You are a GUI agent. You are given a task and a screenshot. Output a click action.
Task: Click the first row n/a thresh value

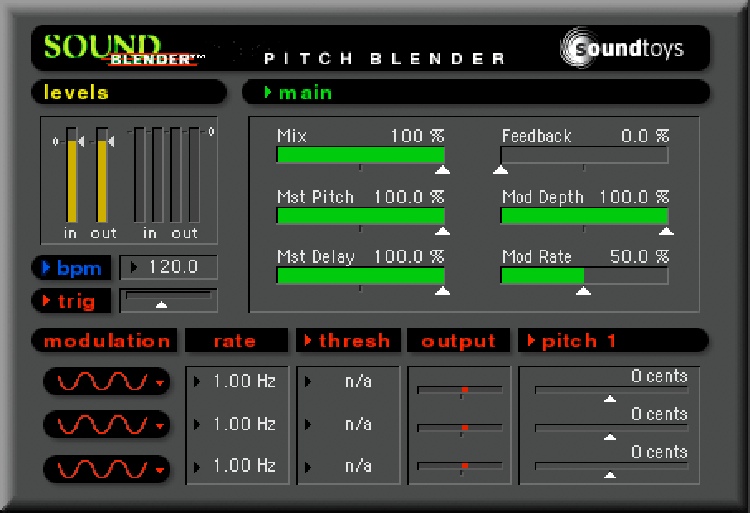(x=358, y=382)
